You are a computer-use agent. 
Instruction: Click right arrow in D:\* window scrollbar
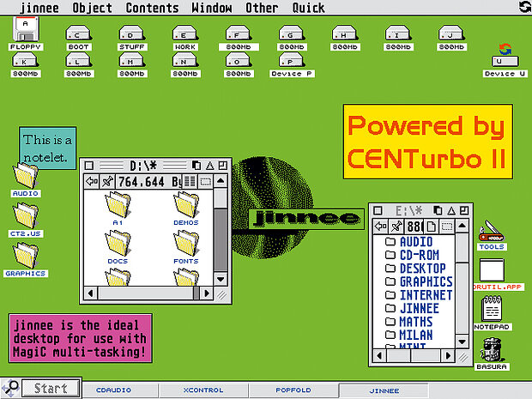(206, 293)
